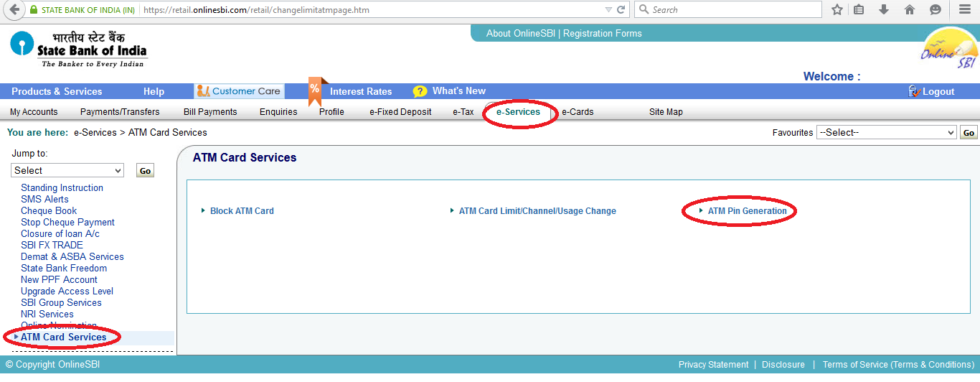980x382 pixels.
Task: Click the browser back arrow button
Action: tap(14, 10)
